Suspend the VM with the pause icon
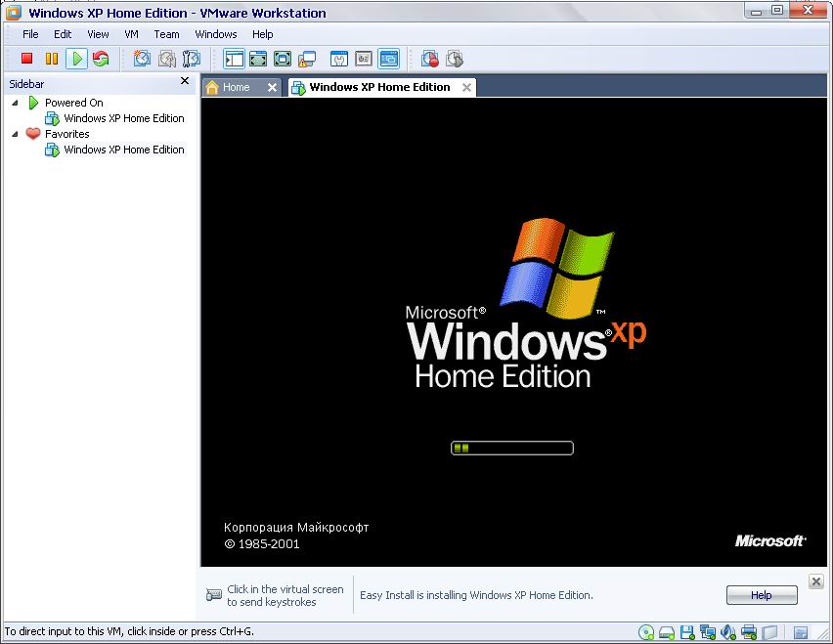Image resolution: width=833 pixels, height=644 pixels. pos(52,59)
